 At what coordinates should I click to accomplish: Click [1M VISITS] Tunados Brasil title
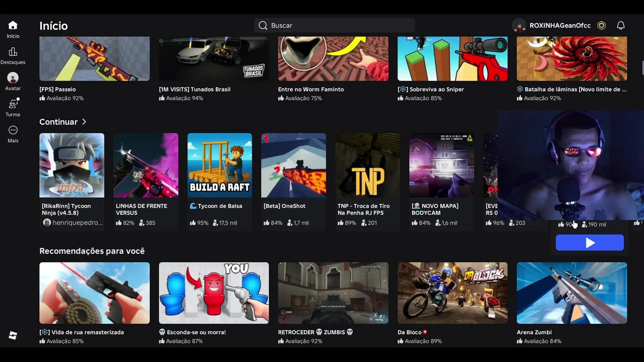pos(195,89)
